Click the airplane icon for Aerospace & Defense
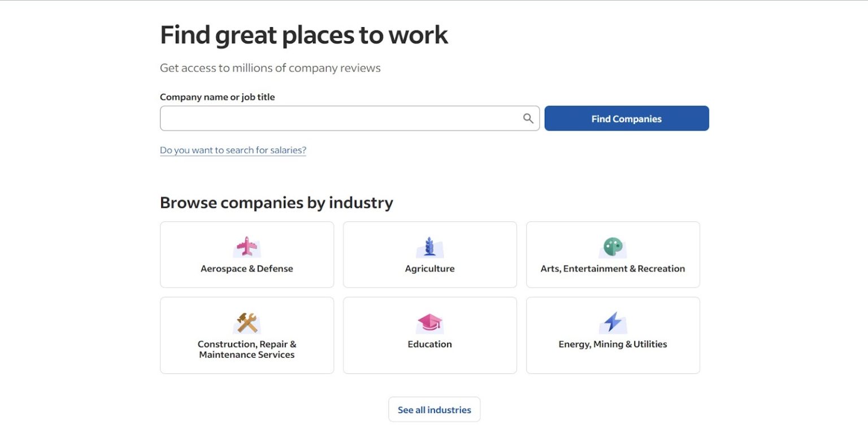This screenshot has width=868, height=426. pyautogui.click(x=246, y=247)
